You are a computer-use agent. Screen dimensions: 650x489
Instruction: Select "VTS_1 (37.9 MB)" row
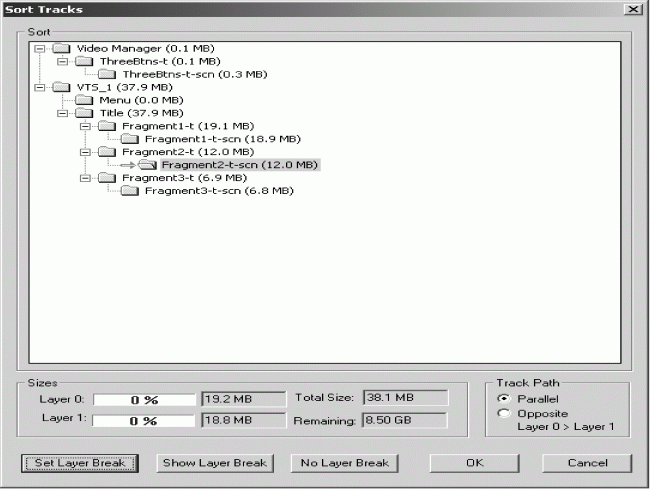click(x=124, y=87)
